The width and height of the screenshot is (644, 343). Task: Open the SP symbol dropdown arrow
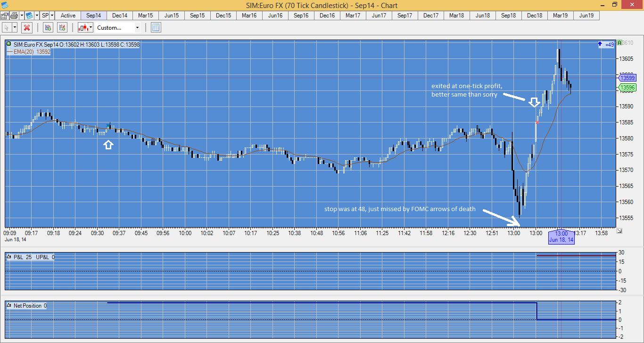tap(52, 16)
